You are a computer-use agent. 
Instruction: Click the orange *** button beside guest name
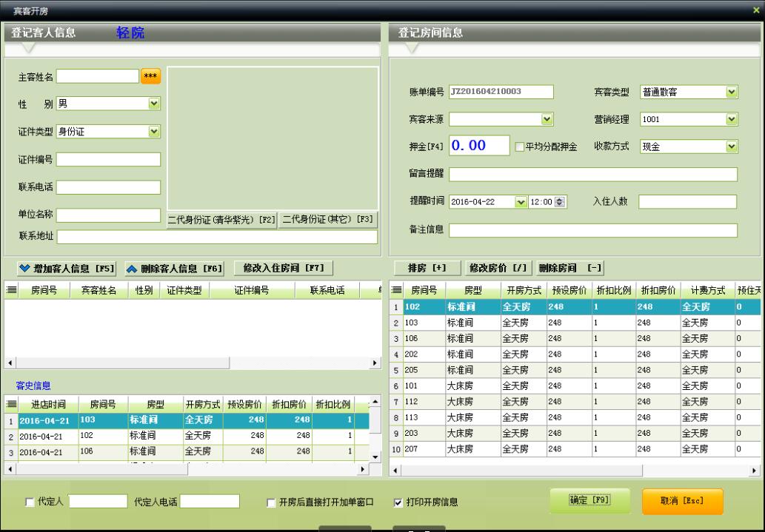click(x=150, y=76)
